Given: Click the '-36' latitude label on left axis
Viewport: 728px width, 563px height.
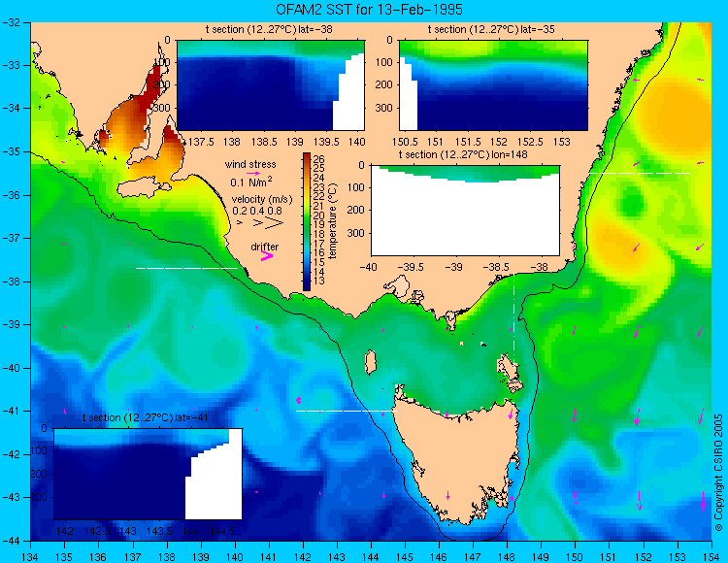Looking at the screenshot, I should click(10, 195).
